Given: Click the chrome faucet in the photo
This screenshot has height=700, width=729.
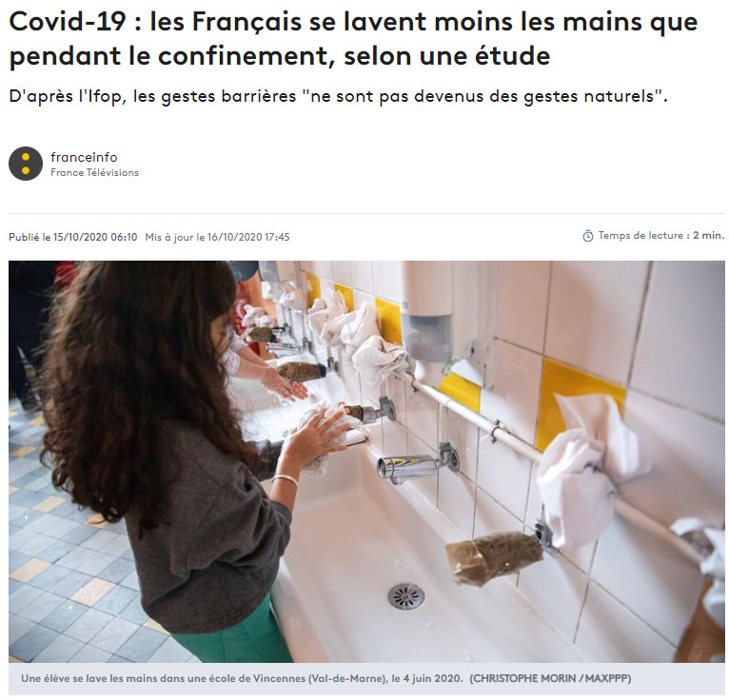Looking at the screenshot, I should (x=416, y=462).
